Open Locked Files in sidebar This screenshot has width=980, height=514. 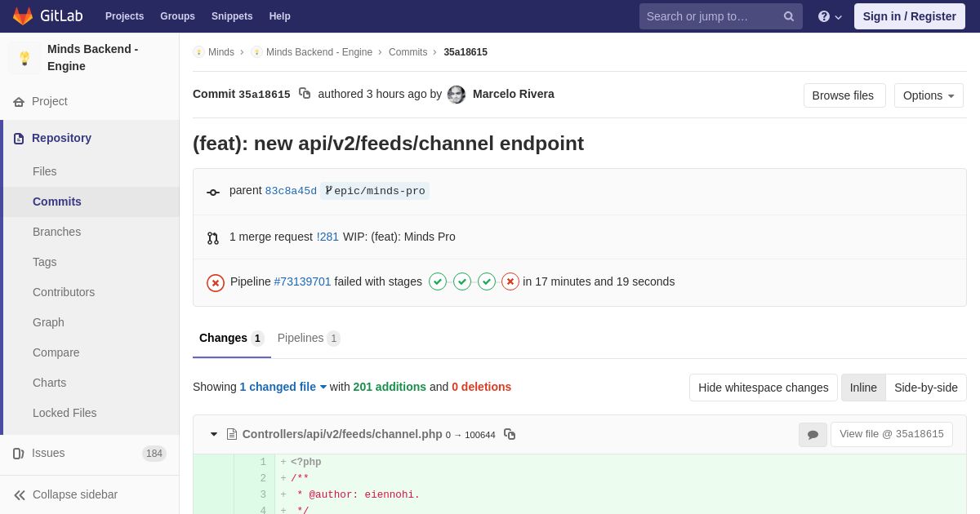[91, 413]
